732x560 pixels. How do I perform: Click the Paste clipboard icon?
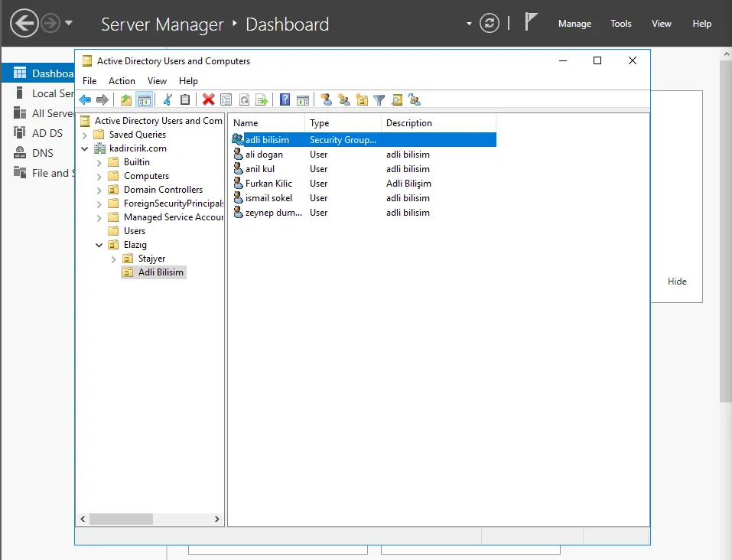tap(185, 99)
